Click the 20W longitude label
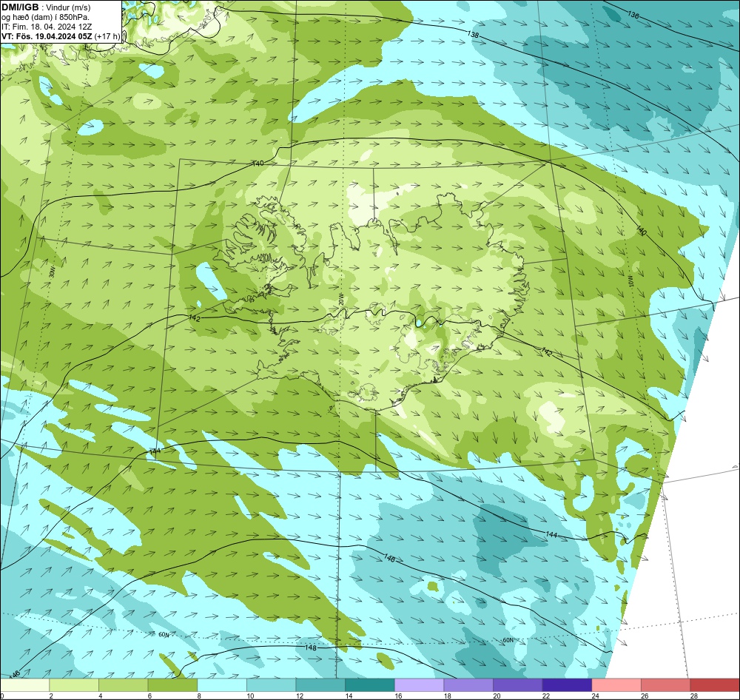 pos(340,300)
